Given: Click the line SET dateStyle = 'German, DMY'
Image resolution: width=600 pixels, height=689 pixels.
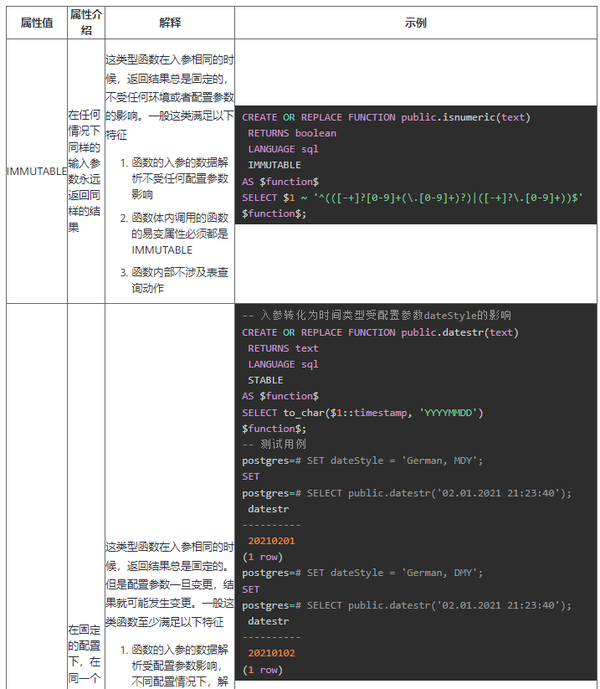Looking at the screenshot, I should 362,573.
